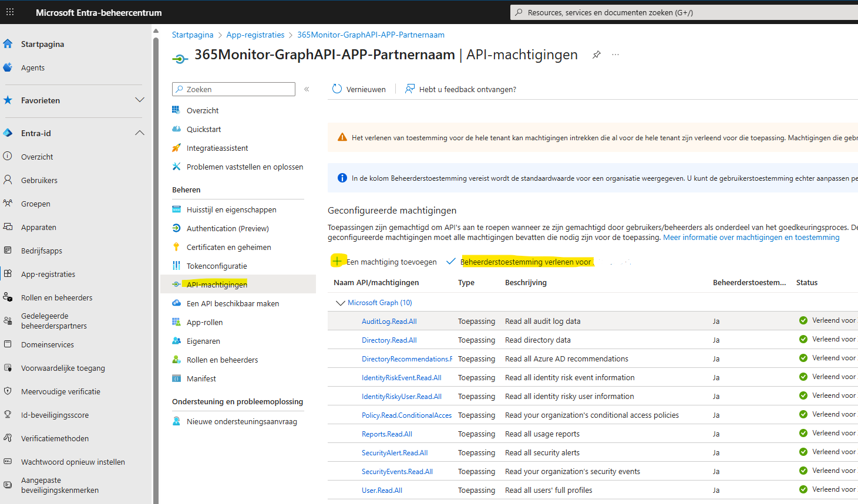Open the User.Read.All permission link
The image size is (858, 504).
(382, 491)
